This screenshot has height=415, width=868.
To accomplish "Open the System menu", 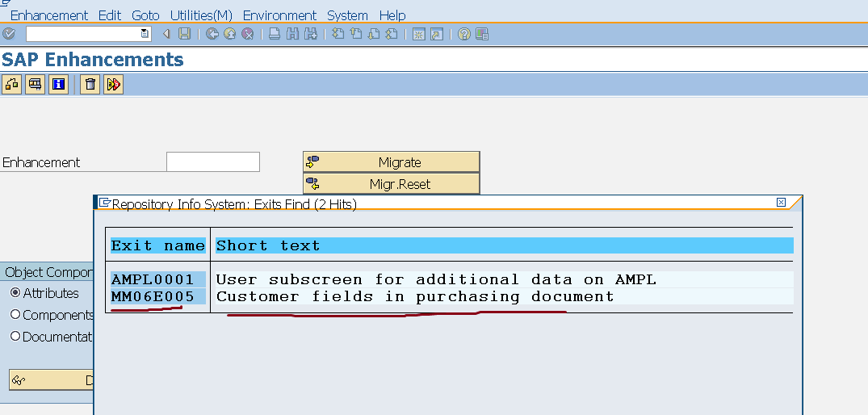I will pyautogui.click(x=347, y=15).
